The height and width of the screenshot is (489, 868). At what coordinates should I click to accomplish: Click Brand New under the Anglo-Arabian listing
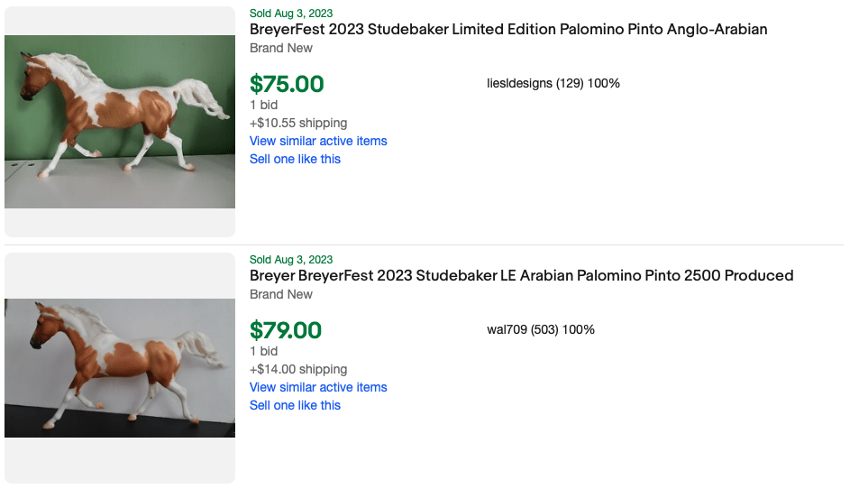point(281,48)
